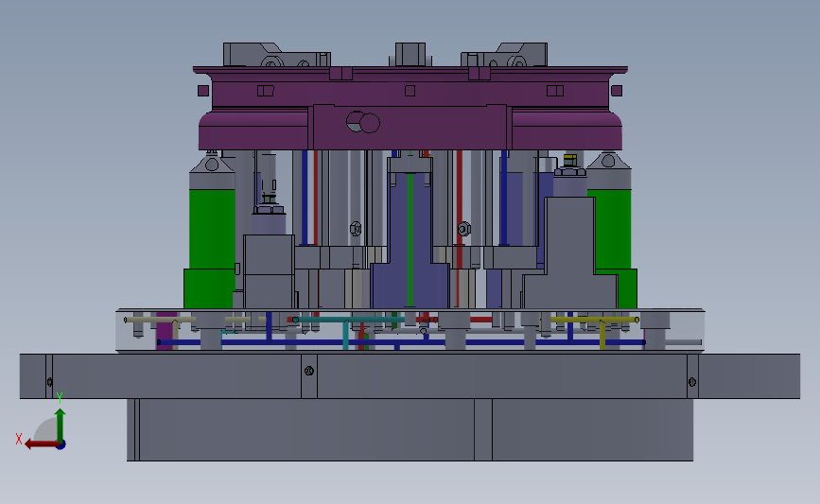This screenshot has height=504, width=820.
Task: Select the screw at the center of the base plate
Action: (309, 371)
